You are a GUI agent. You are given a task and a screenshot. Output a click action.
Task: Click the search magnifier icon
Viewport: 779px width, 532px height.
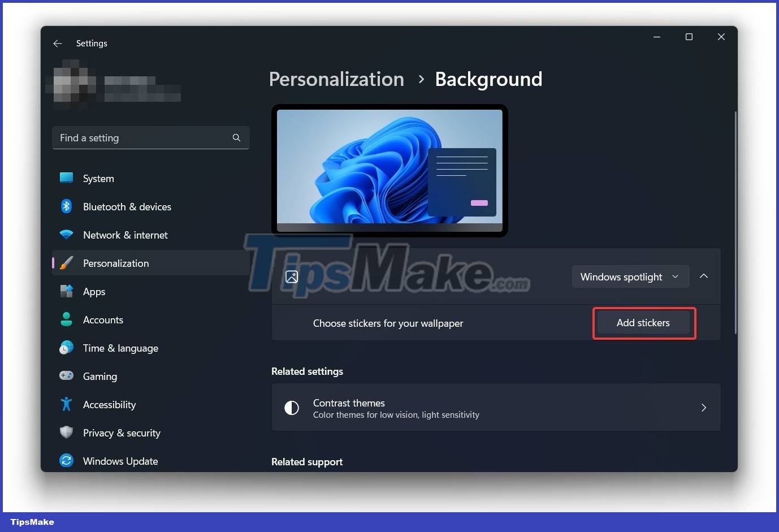(236, 137)
